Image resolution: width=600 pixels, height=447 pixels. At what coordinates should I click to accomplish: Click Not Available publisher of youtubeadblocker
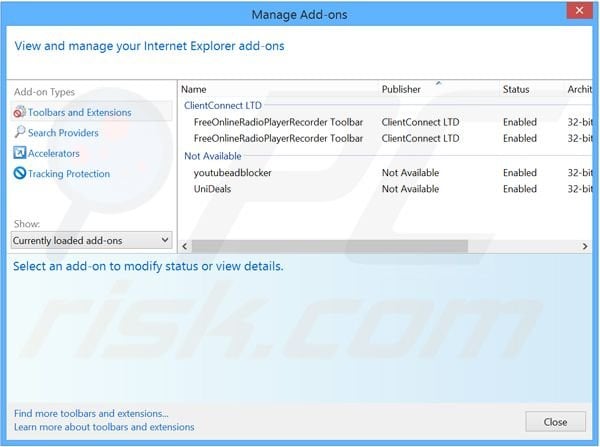(x=410, y=173)
